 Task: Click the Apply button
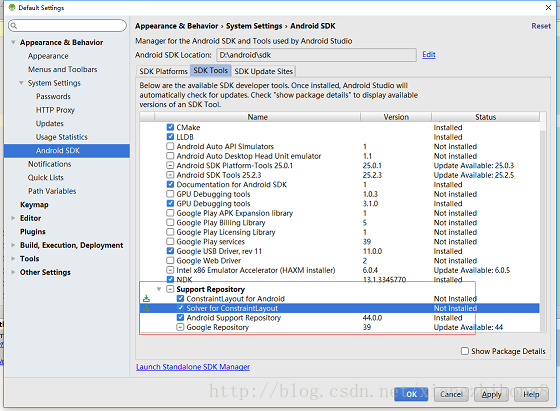point(491,394)
